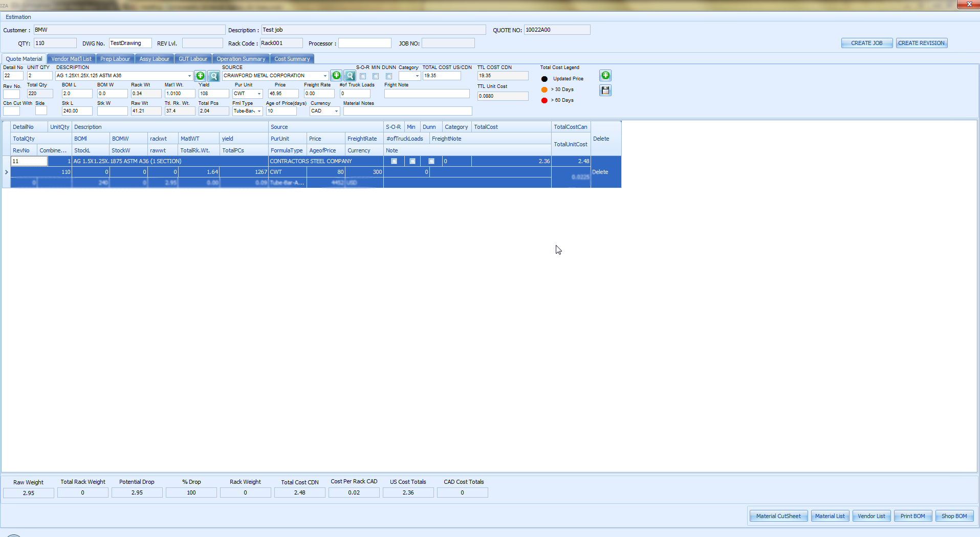
Task: Close the Estimation window
Action: [x=968, y=4]
